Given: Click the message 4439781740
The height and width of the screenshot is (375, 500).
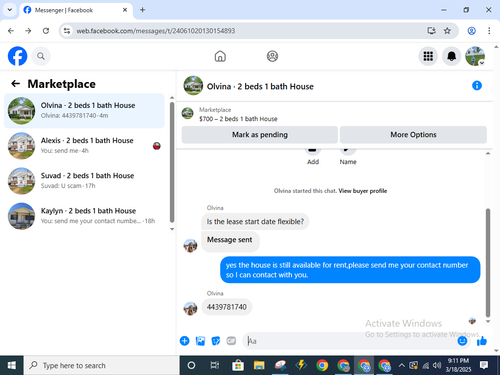Looking at the screenshot, I should tap(227, 307).
